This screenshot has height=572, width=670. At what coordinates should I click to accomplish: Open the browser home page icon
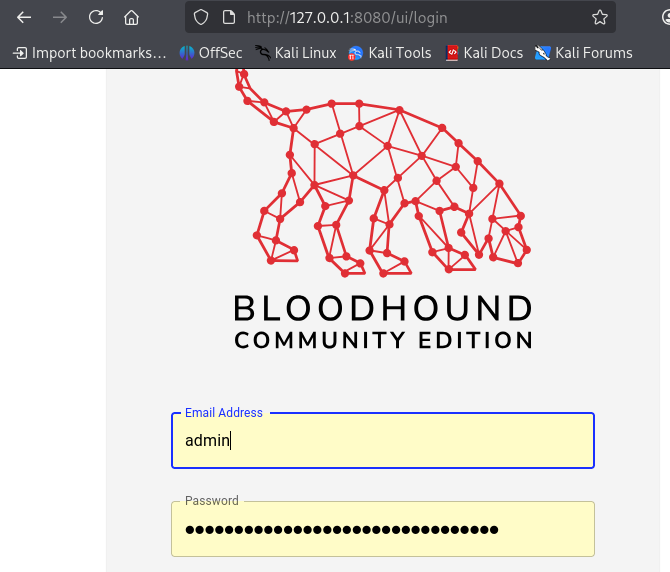131,18
